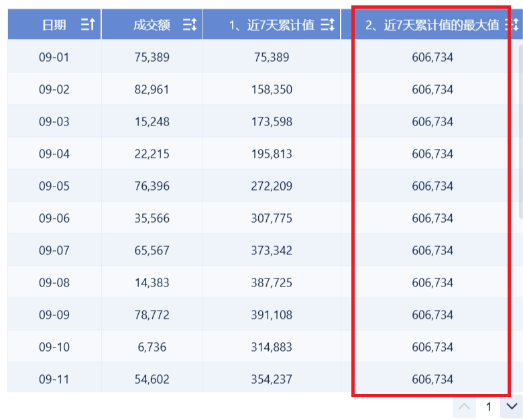
Task: Sort by the 近7天累计值 column icon
Action: pyautogui.click(x=327, y=24)
